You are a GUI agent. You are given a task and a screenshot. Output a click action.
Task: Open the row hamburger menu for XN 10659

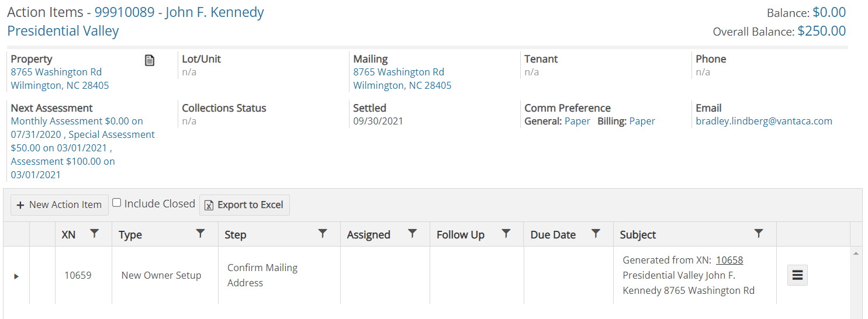click(x=798, y=275)
